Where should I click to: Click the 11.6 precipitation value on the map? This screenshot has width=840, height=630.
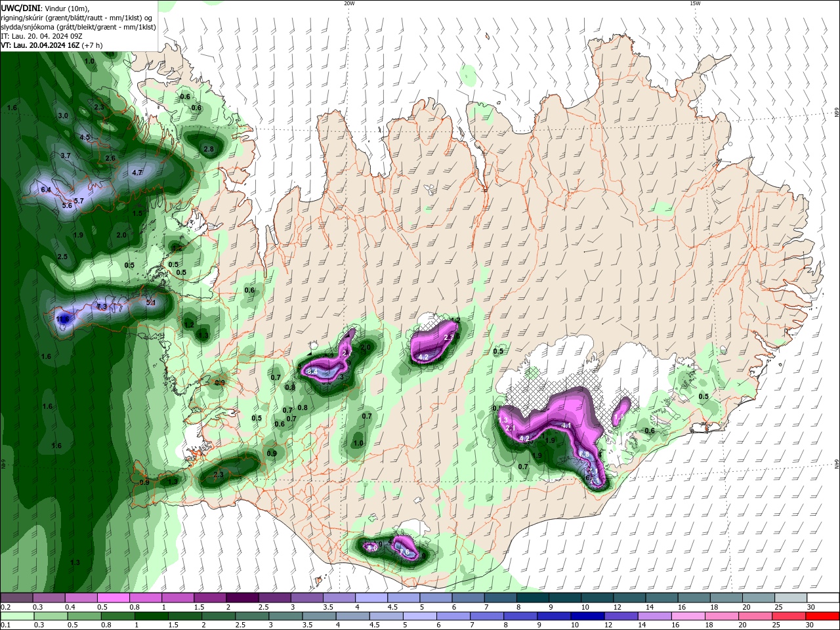(x=62, y=319)
